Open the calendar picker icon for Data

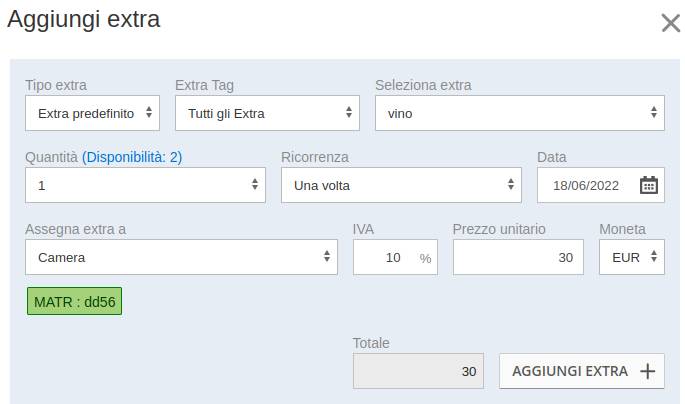point(649,185)
